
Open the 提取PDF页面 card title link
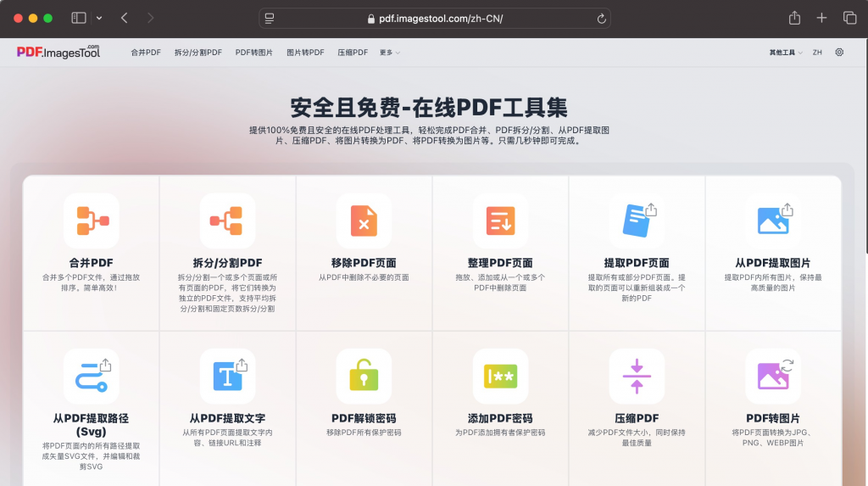pos(637,263)
